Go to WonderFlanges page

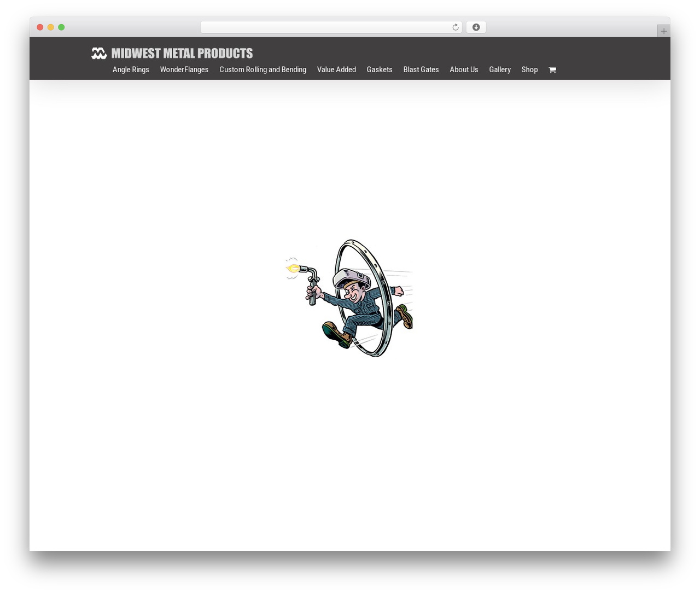(x=184, y=69)
